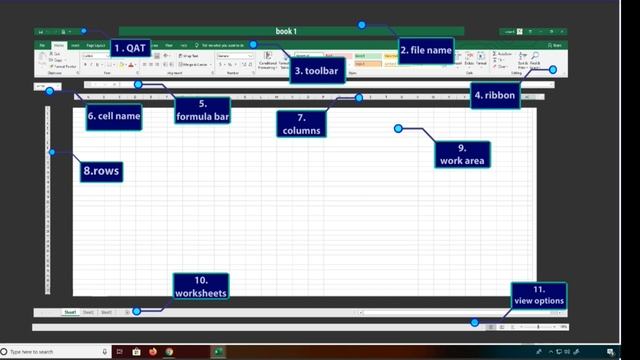Switch to Normal view in status bar
Image resolution: width=640 pixels, height=360 pixels.
[x=491, y=327]
